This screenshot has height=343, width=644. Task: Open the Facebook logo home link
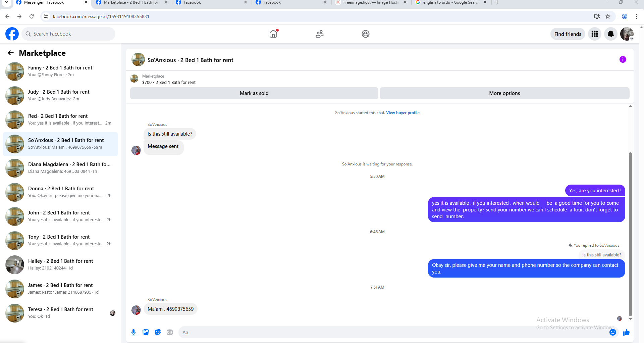(12, 34)
